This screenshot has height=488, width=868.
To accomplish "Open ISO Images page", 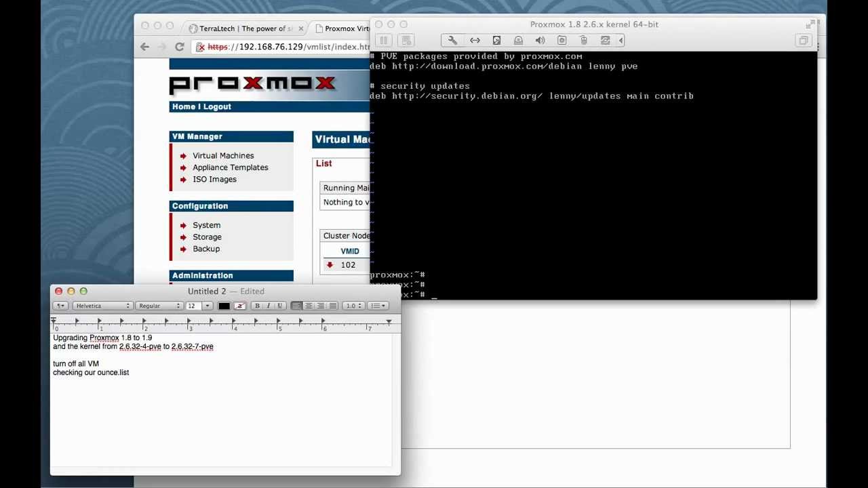I will pyautogui.click(x=214, y=180).
